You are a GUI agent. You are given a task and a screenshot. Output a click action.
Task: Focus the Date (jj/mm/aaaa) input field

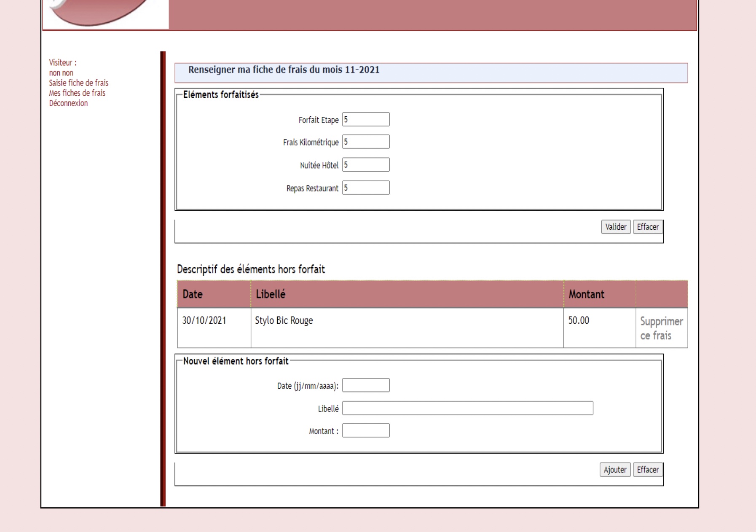(366, 385)
